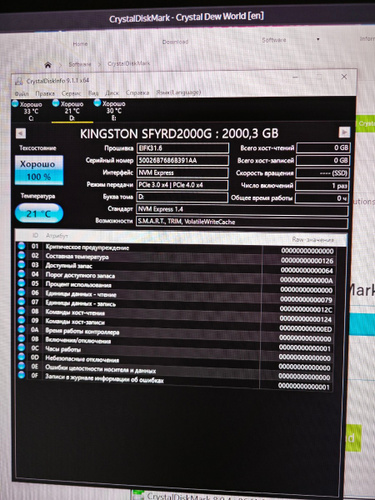Click the previous disk arrow button

(x=21, y=134)
